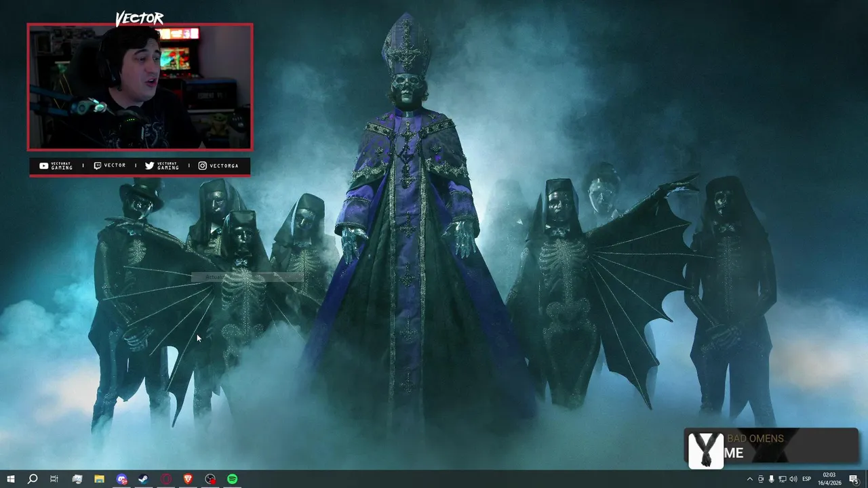Open Brave browser from the taskbar

tap(188, 479)
